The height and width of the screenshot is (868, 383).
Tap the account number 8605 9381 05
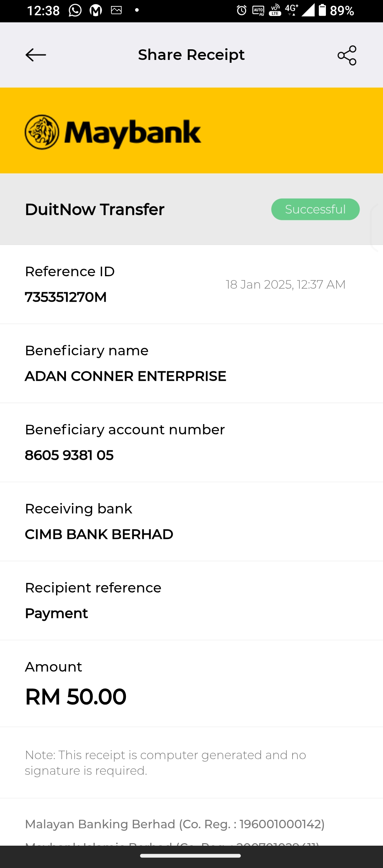69,455
